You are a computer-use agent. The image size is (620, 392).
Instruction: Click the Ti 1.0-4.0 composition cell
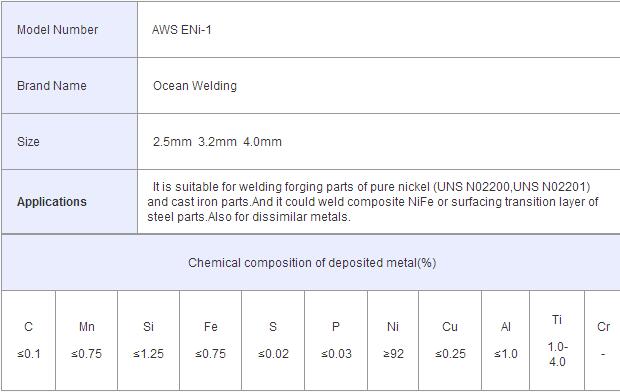click(557, 341)
